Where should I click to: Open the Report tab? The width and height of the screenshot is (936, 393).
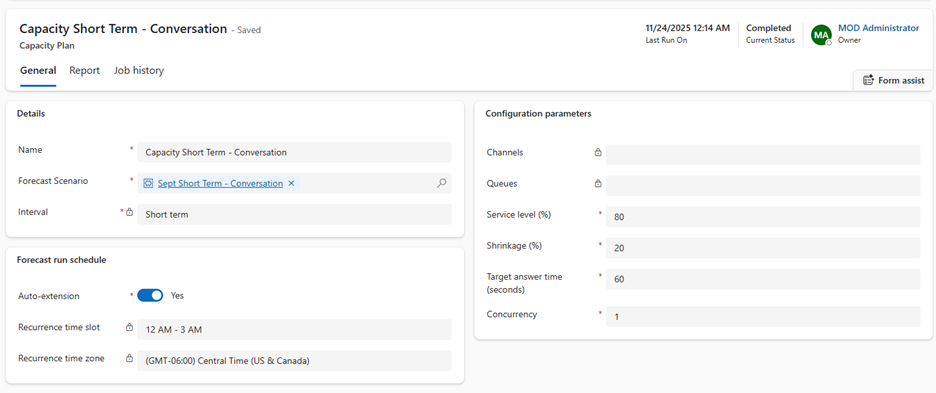tap(84, 70)
